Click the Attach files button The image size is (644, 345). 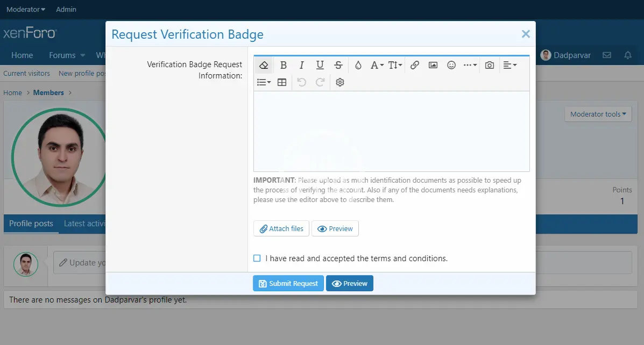[x=281, y=228]
